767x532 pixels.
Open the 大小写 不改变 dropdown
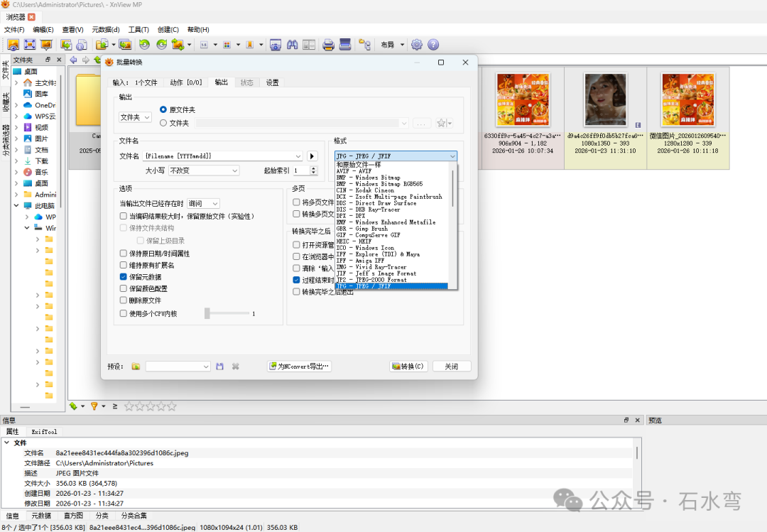[204, 170]
